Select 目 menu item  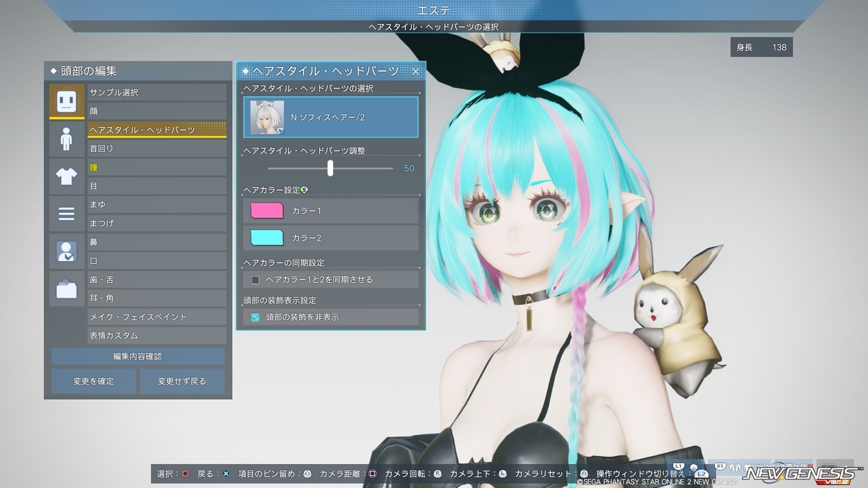tap(157, 186)
